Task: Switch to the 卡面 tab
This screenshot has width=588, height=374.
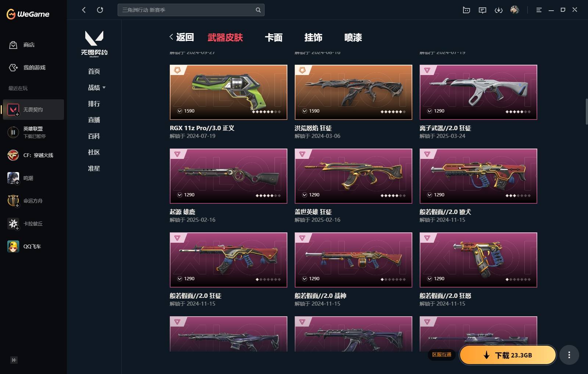Action: point(273,37)
